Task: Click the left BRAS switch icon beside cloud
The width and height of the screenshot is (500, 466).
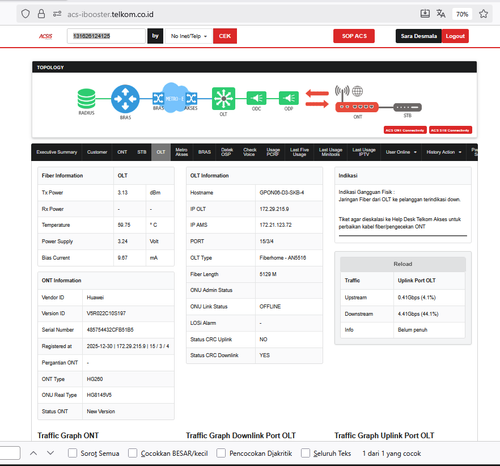Action: [x=158, y=99]
